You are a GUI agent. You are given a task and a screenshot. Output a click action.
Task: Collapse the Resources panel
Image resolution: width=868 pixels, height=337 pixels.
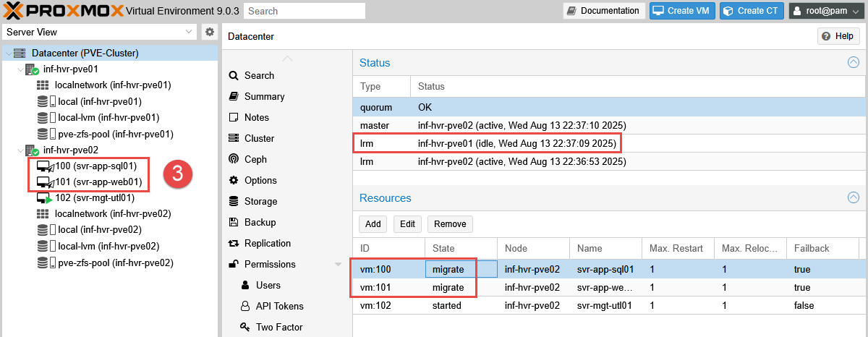coord(854,198)
